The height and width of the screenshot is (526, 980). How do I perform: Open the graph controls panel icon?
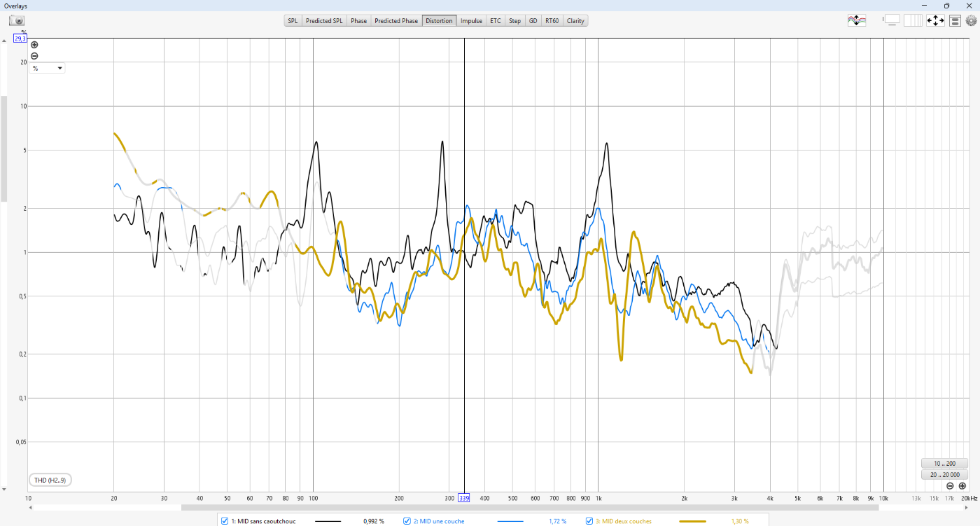pos(955,21)
